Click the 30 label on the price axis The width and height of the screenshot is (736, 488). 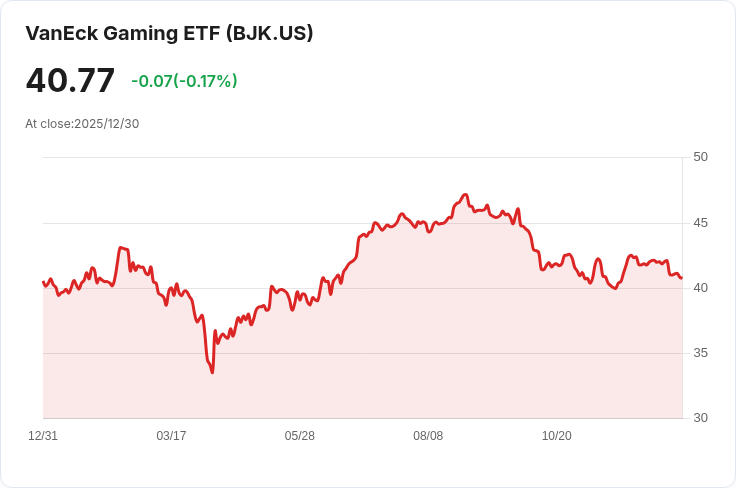point(700,418)
